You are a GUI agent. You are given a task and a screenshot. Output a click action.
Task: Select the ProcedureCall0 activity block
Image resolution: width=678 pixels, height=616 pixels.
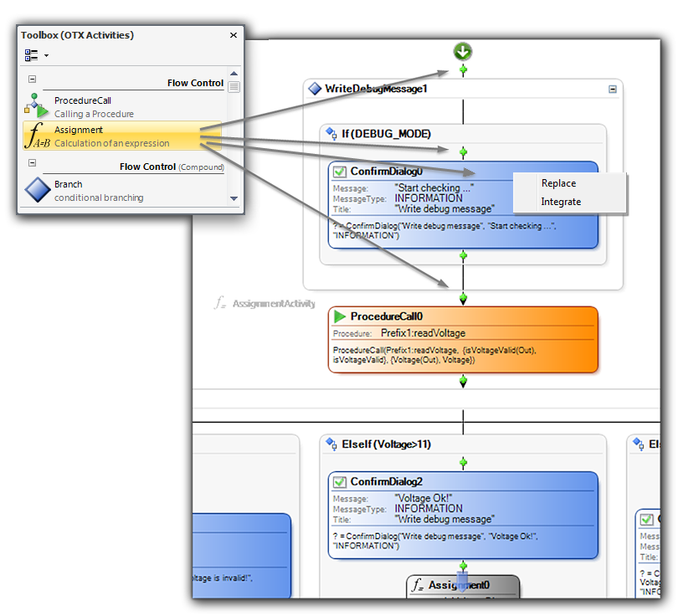tap(463, 339)
